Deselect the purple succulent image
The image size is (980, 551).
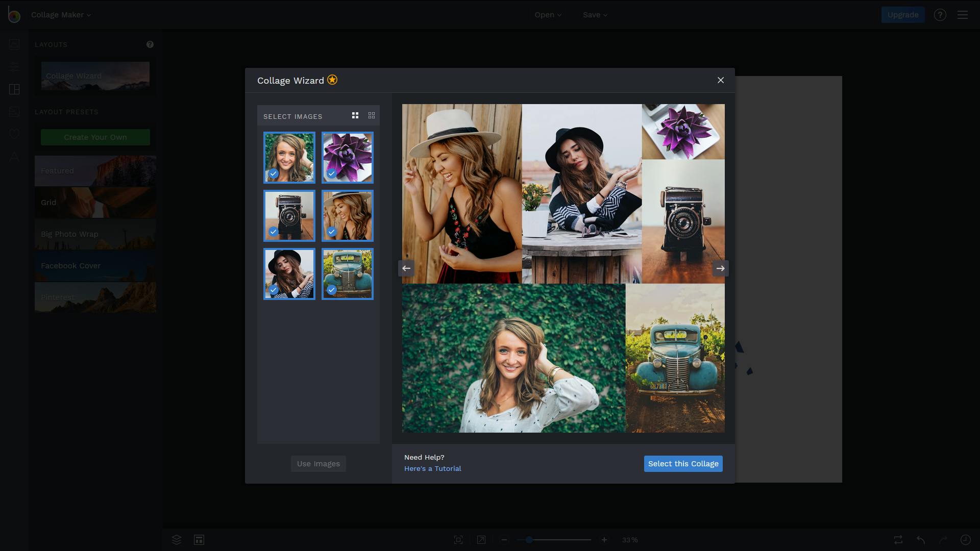coord(348,158)
